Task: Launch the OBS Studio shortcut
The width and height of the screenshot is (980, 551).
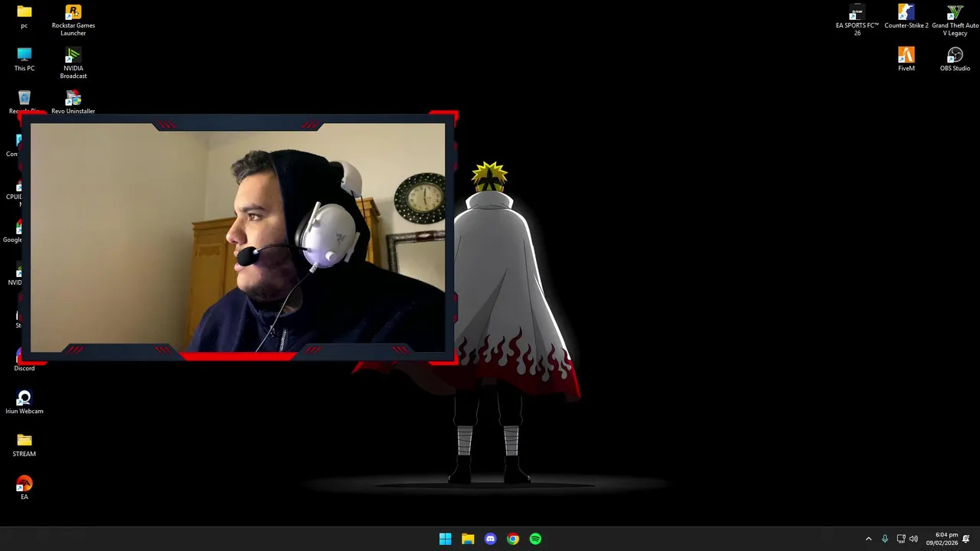Action: pos(955,60)
